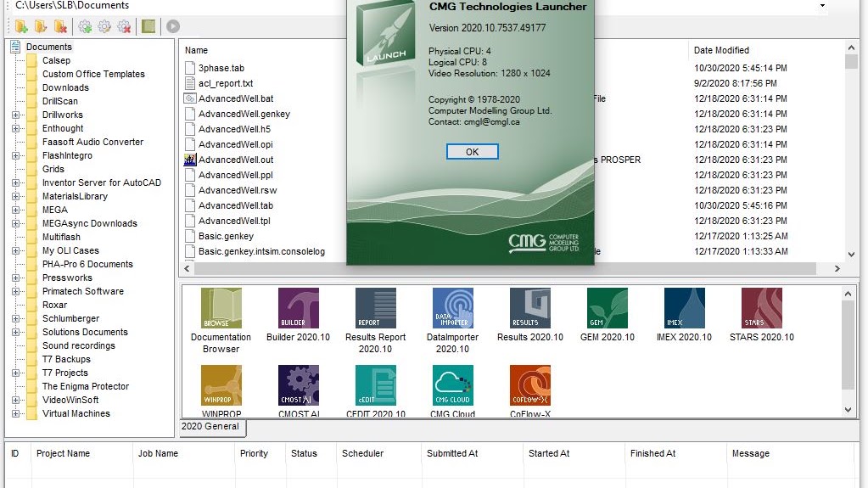Click the Finished At column header
Screen dimensions: 868x488
click(653, 453)
